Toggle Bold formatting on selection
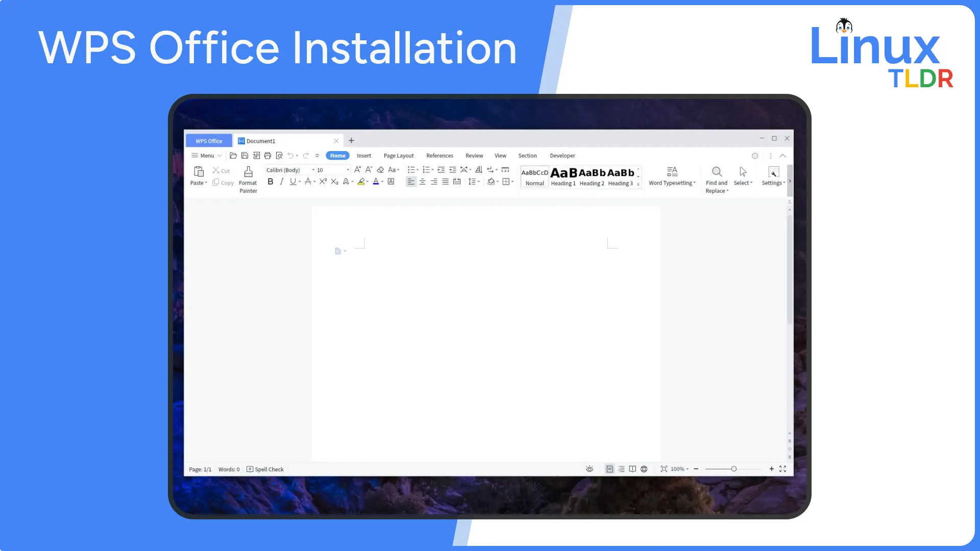 (271, 182)
